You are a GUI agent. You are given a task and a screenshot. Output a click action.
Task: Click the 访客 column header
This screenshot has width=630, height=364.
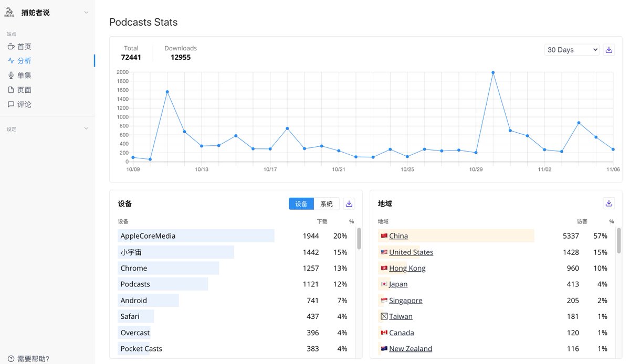point(582,222)
